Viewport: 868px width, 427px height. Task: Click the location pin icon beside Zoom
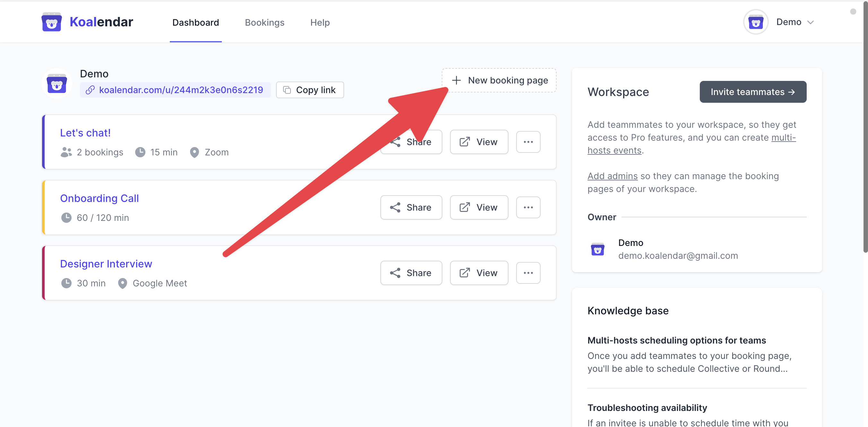(x=195, y=152)
